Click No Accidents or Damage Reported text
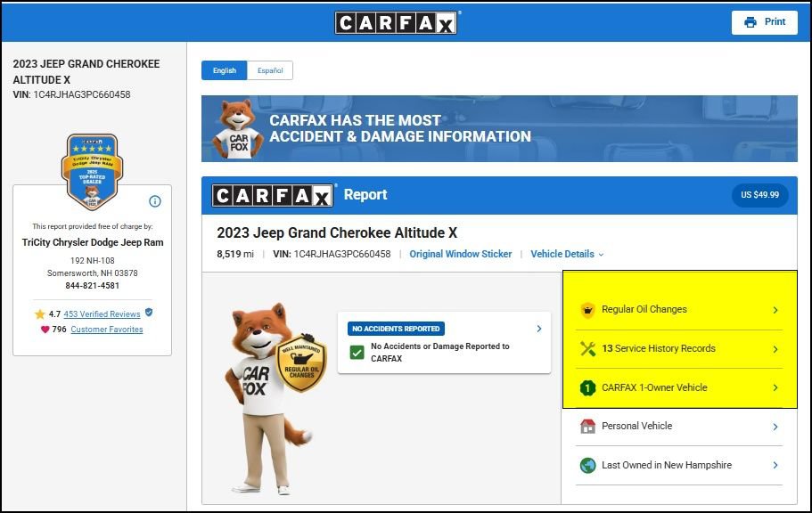The height and width of the screenshot is (513, 812). (x=440, y=353)
